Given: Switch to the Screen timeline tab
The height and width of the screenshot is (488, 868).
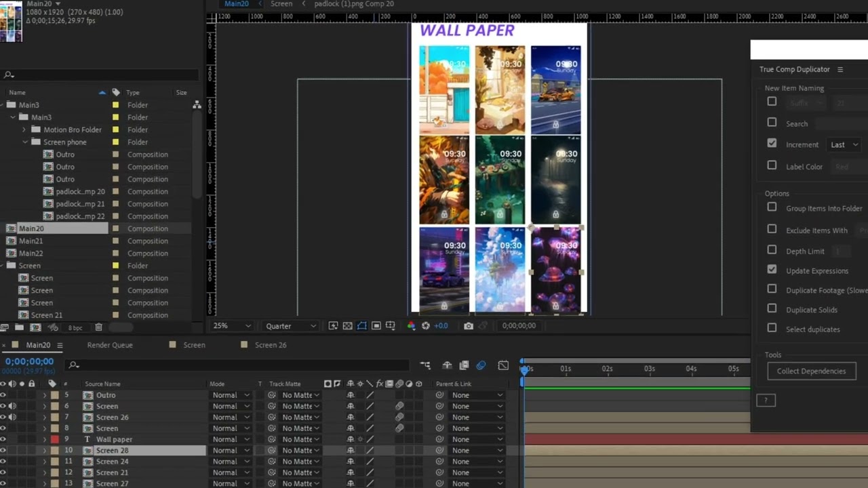Looking at the screenshot, I should 194,345.
